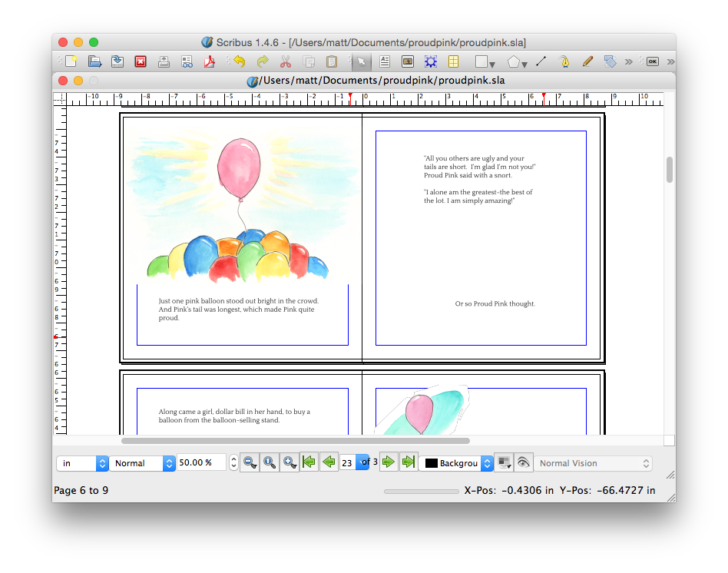Select the Line tool
Image resolution: width=728 pixels, height=573 pixels.
point(541,61)
